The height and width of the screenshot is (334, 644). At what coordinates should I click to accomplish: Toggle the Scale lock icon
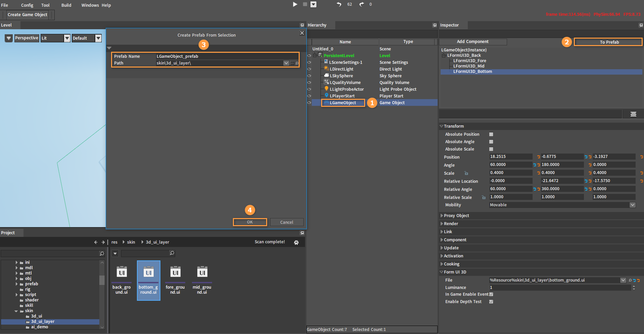pos(466,173)
